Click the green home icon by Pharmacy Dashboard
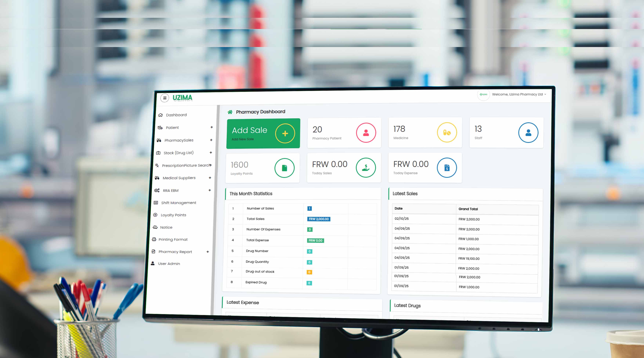The height and width of the screenshot is (358, 644). tap(230, 112)
